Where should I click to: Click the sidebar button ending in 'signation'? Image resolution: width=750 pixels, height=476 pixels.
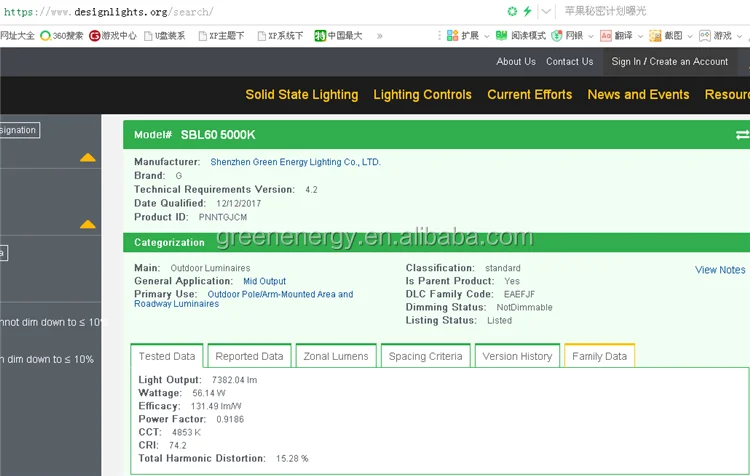(x=20, y=130)
